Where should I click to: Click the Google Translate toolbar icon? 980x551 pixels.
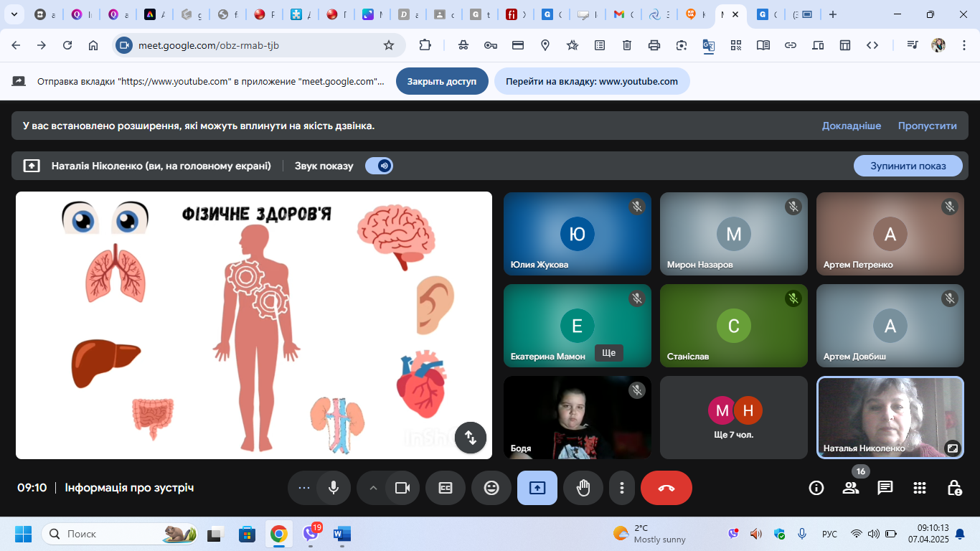[709, 45]
